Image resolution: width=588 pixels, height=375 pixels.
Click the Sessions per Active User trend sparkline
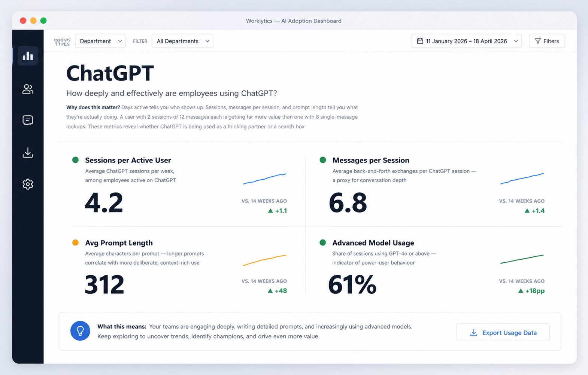(264, 179)
